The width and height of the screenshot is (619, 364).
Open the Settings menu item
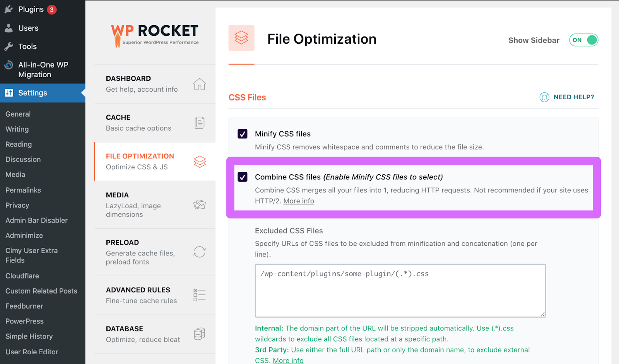(x=43, y=93)
